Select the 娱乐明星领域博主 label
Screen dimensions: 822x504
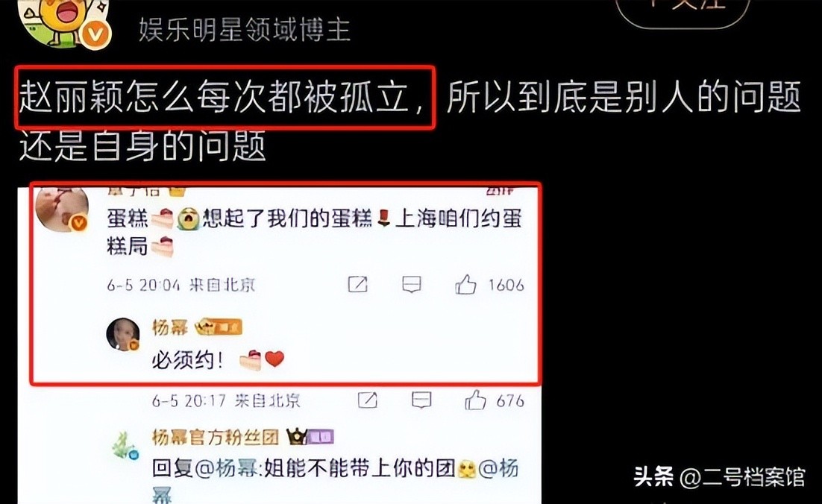click(245, 29)
